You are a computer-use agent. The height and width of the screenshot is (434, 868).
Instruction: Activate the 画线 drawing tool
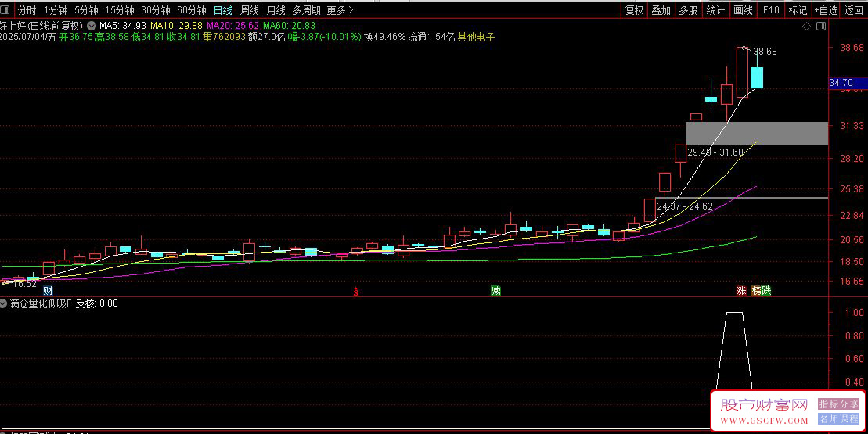click(x=743, y=10)
